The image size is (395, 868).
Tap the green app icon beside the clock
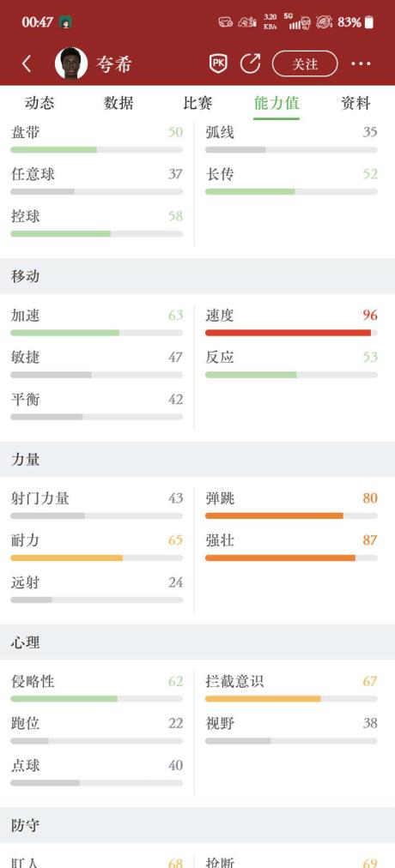64,22
